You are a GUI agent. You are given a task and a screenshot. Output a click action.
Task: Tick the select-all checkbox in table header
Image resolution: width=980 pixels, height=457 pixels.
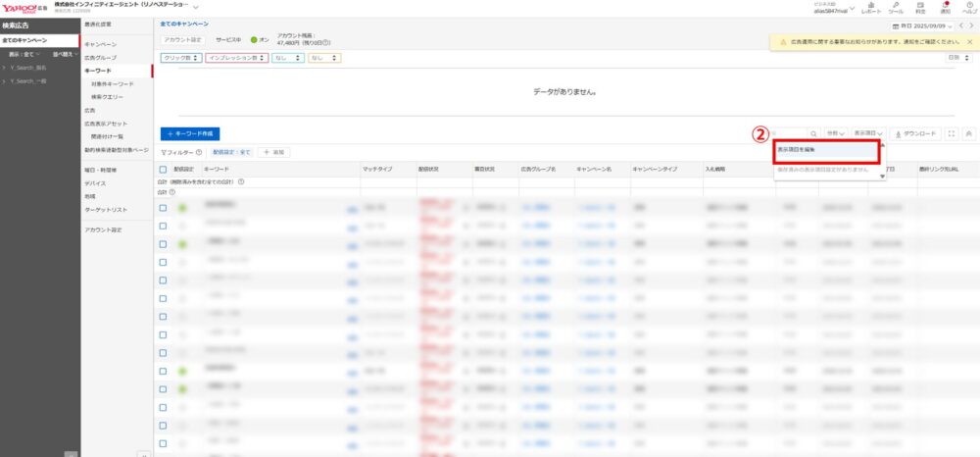point(164,170)
